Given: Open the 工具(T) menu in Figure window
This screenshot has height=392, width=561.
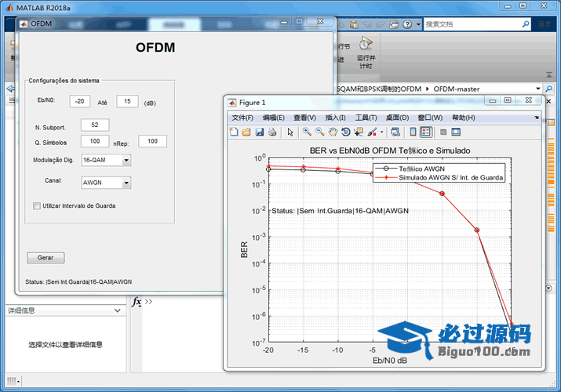Looking at the screenshot, I should (366, 118).
